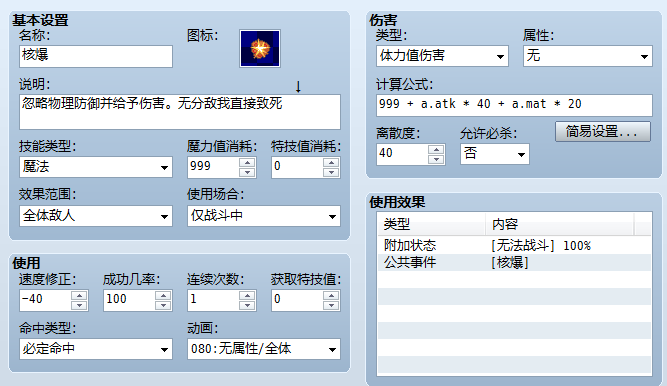Viewport: 667px width, 386px height.
Task: Open the 效果范围 dropdown showing 全体敌人
Action: (96, 216)
